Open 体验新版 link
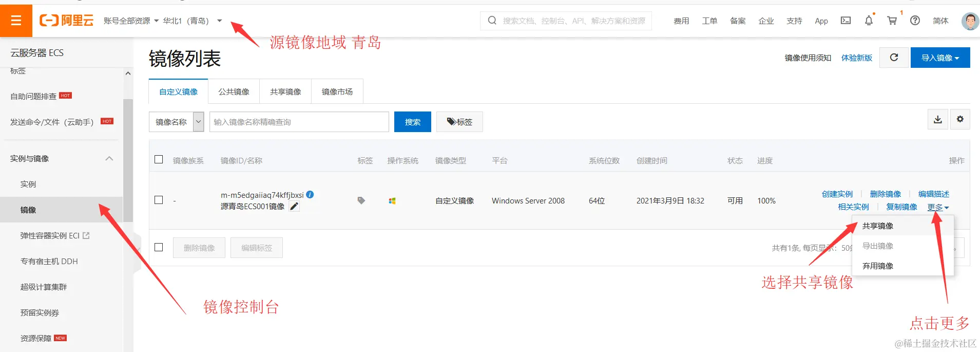This screenshot has height=352, width=980. (x=856, y=58)
